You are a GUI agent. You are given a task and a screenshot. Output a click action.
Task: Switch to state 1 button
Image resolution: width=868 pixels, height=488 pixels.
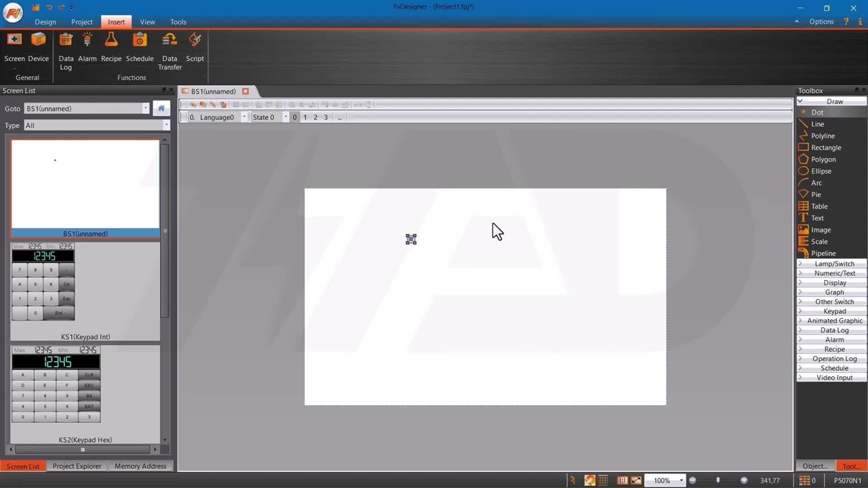point(305,117)
